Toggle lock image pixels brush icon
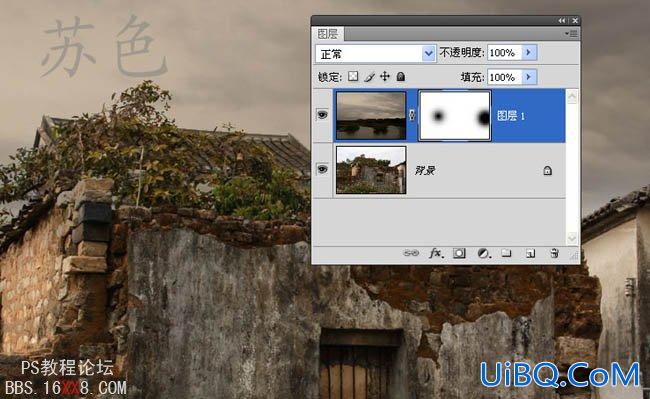 pos(369,77)
